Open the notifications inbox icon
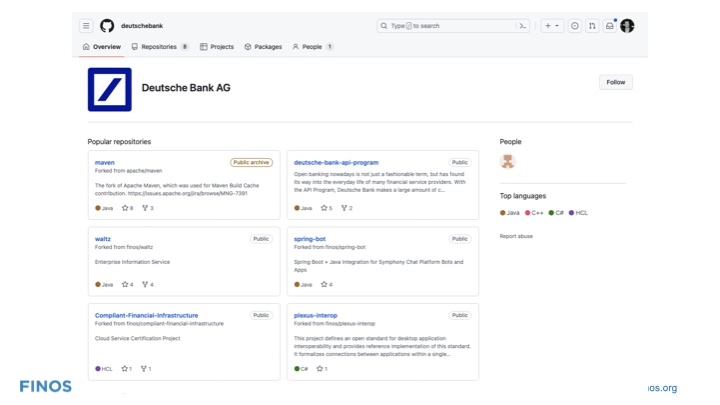 click(609, 26)
